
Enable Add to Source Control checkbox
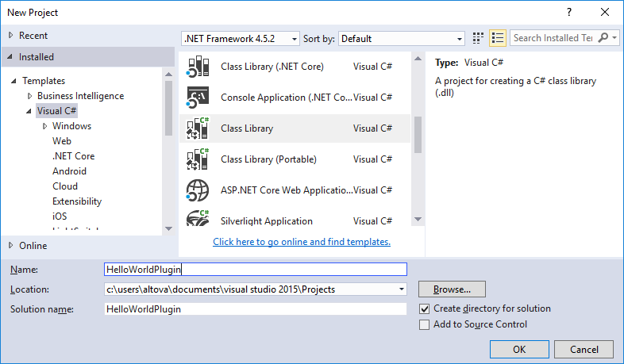424,324
